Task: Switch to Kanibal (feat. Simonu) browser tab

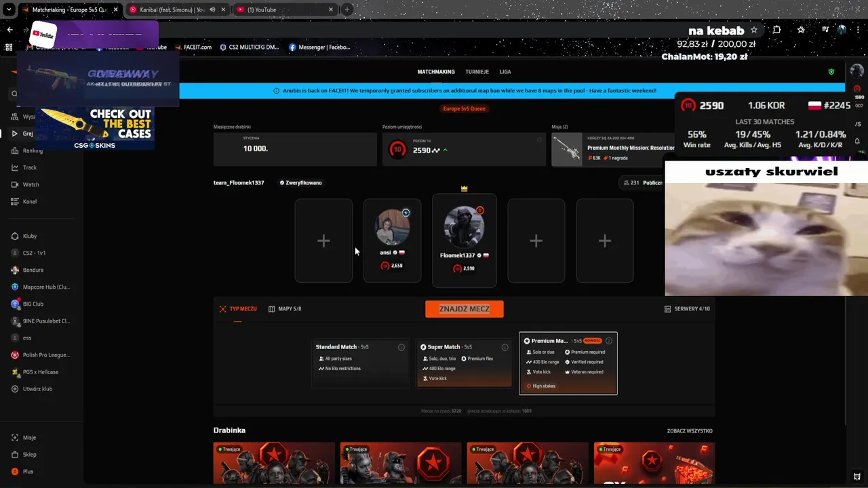Action: pos(178,9)
